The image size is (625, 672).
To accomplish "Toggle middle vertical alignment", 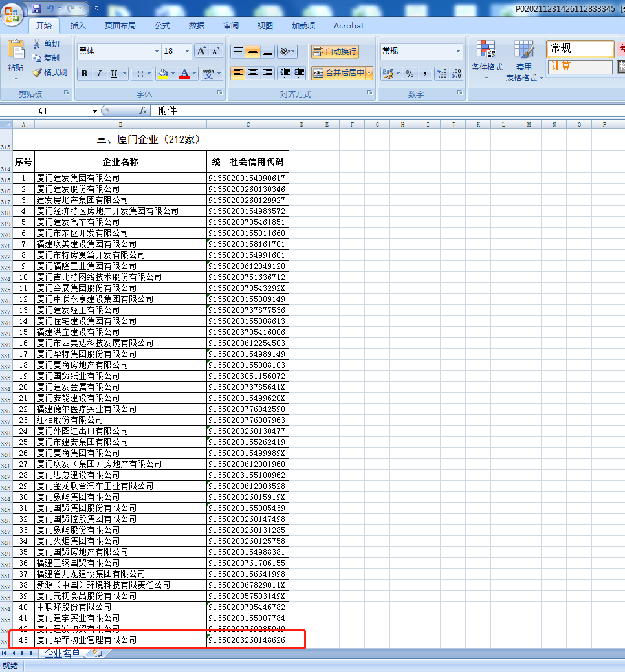I will pyautogui.click(x=253, y=52).
